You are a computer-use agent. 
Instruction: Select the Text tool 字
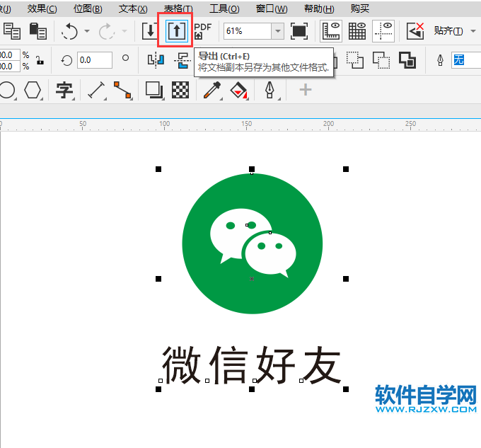click(x=64, y=90)
